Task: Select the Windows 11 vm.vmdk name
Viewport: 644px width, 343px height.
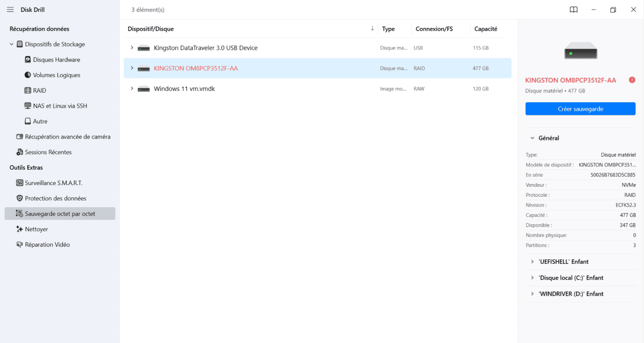Action: click(x=184, y=88)
